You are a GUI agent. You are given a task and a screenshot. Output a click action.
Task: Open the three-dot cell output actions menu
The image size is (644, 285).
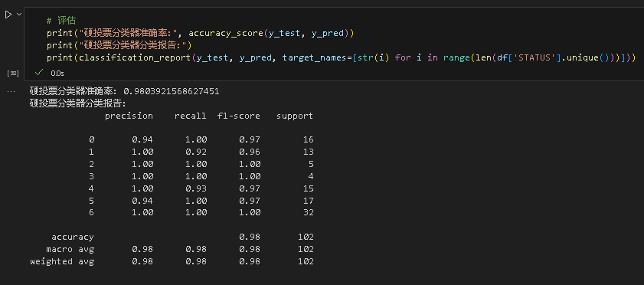coord(11,92)
